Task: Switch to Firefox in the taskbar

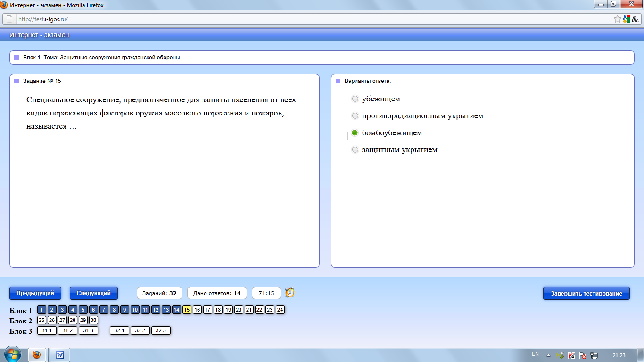Action: click(37, 354)
